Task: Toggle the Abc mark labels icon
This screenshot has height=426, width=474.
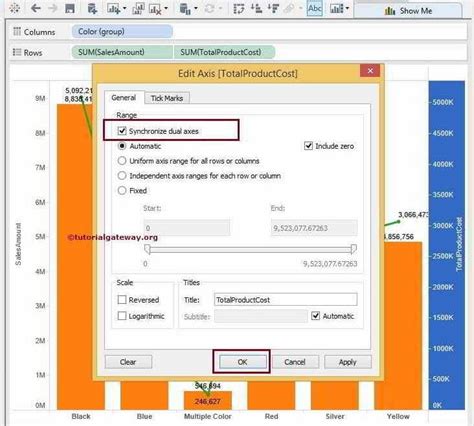Action: (315, 8)
